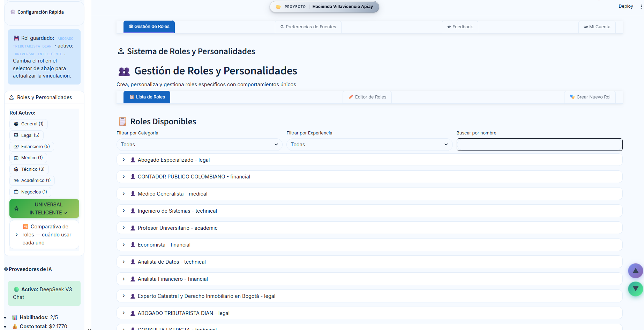Open the Filtrar por Categoría dropdown
The image size is (644, 330).
click(x=200, y=145)
